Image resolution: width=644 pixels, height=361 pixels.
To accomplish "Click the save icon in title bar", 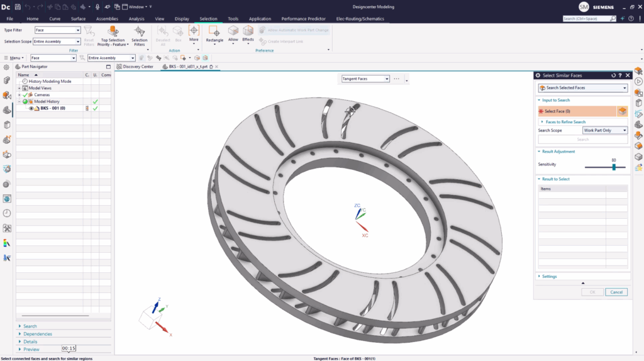I will [x=17, y=6].
